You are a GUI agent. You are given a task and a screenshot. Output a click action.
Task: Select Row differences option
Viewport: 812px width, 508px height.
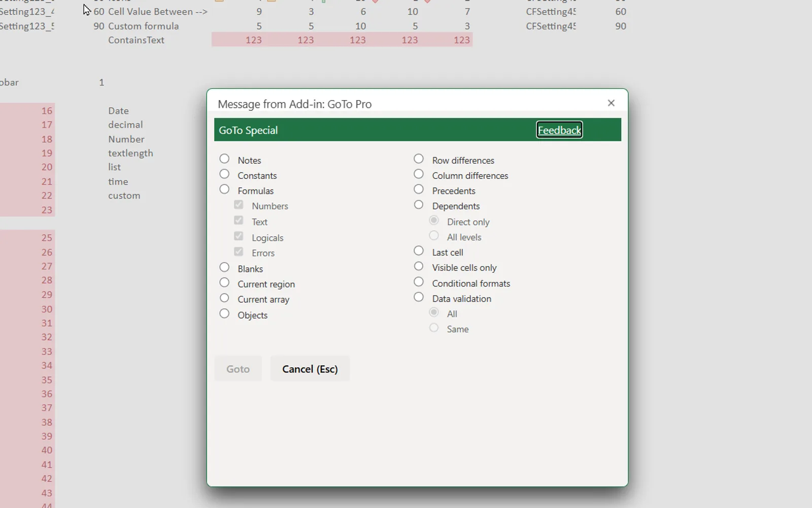[x=419, y=159]
